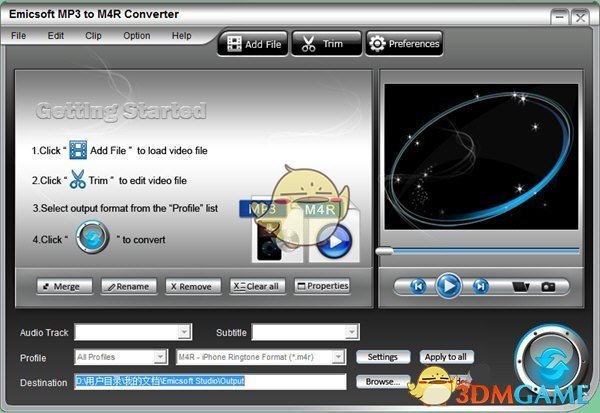Open the Trim tool in toolbar
600x413 pixels.
pyautogui.click(x=326, y=44)
